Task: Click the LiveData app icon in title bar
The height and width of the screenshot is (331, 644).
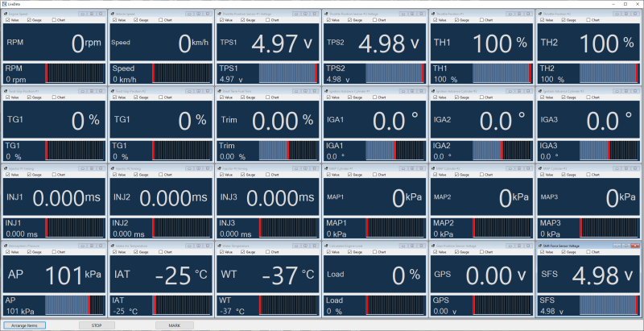Action: click(x=4, y=4)
